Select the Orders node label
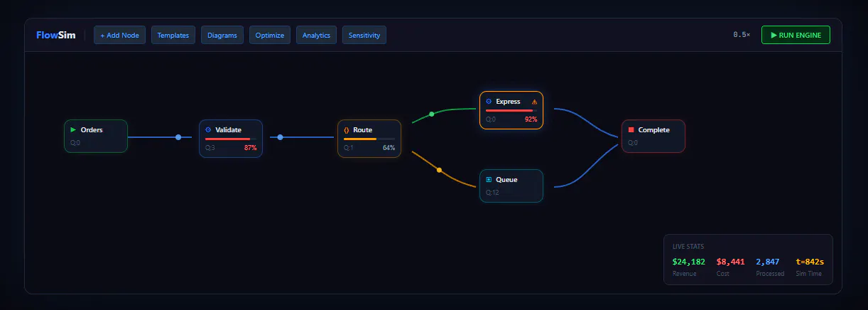Screen dimensions: 868x310 [x=92, y=130]
